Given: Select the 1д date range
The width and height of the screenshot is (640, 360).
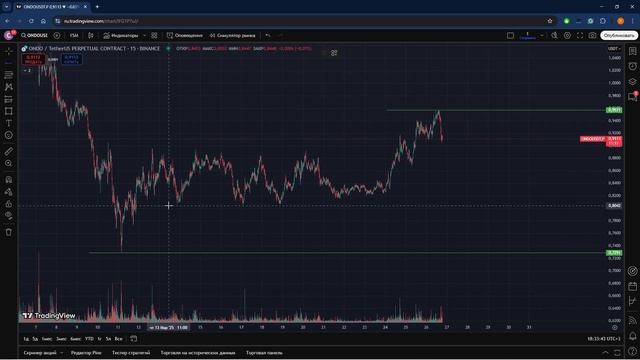Looking at the screenshot, I should [26, 339].
